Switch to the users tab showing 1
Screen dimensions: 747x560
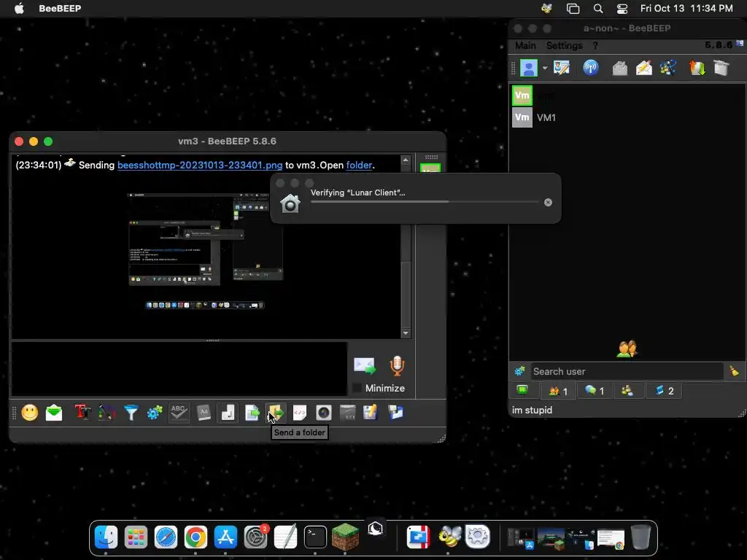558,391
